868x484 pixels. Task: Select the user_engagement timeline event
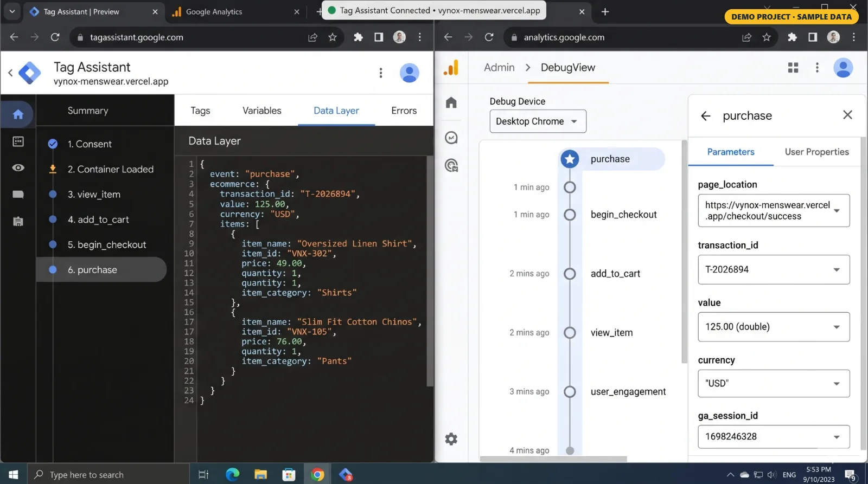[628, 392]
